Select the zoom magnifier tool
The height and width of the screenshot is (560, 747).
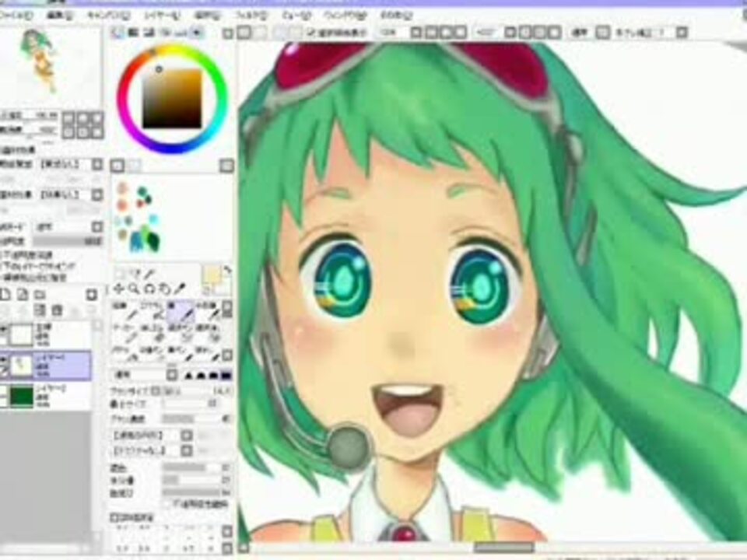click(134, 289)
